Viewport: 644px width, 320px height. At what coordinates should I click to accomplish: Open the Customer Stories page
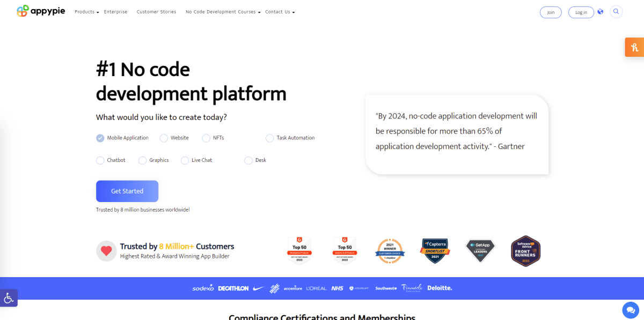(x=156, y=11)
